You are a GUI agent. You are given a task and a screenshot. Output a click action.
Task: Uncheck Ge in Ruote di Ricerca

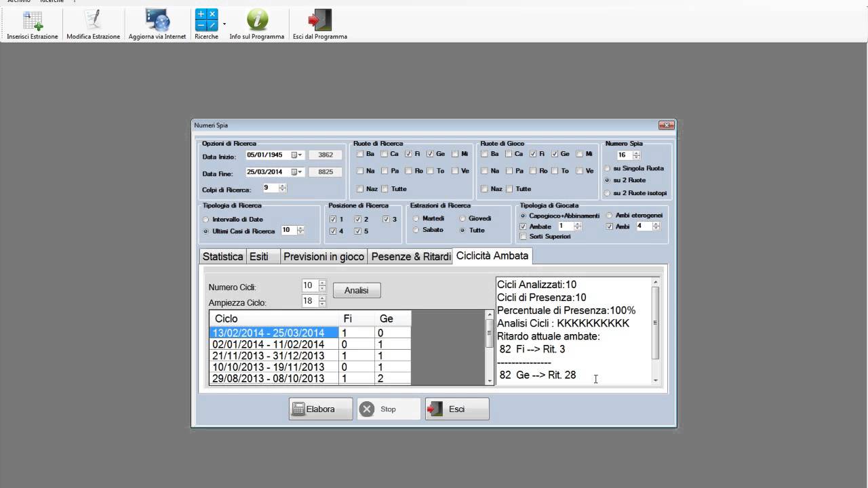[x=430, y=154]
